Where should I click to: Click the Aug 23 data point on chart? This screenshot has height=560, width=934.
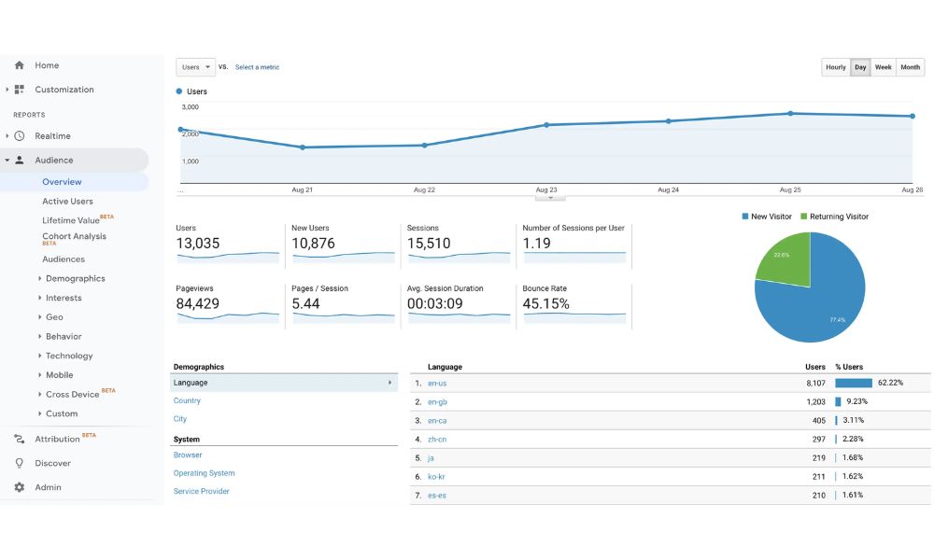tap(546, 125)
